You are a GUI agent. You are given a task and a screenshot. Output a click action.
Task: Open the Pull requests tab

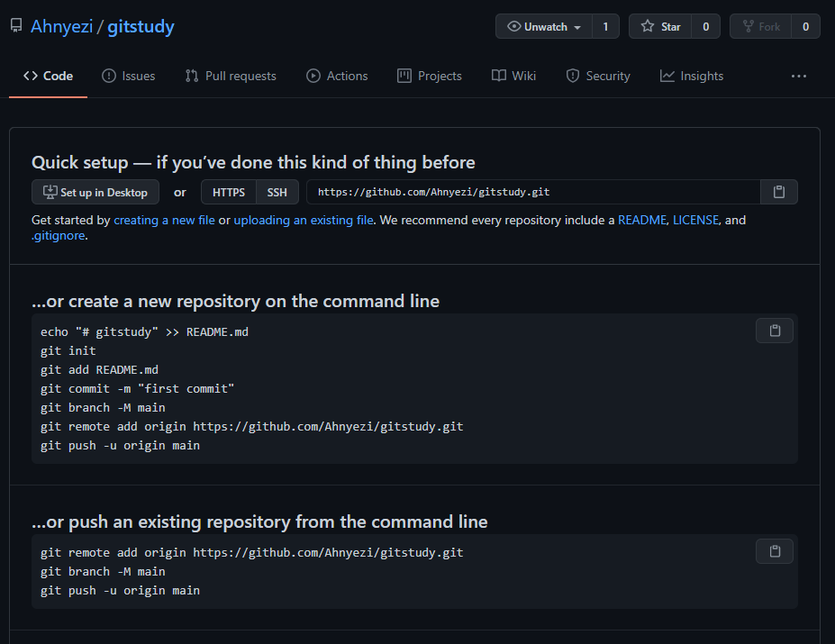point(231,77)
